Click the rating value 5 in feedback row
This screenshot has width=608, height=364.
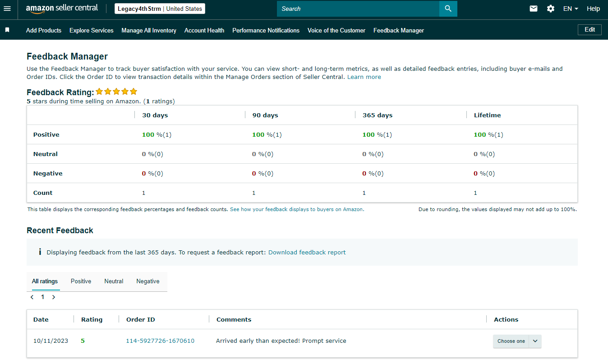83,341
